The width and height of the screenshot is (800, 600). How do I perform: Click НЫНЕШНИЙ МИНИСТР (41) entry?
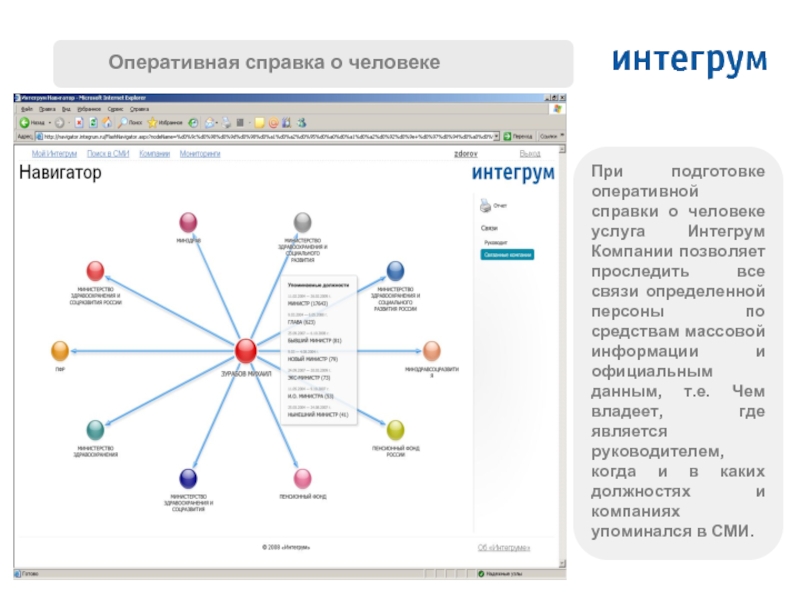click(318, 415)
